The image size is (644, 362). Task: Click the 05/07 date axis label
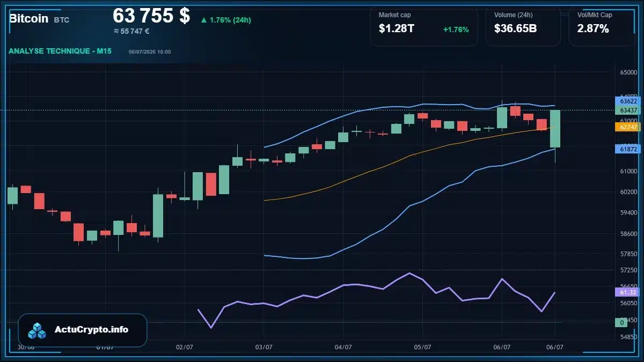pos(422,347)
